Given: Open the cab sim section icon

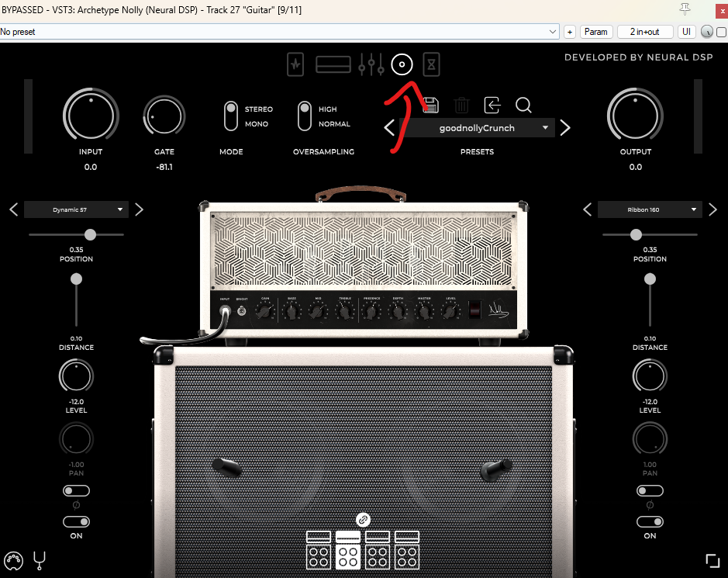Looking at the screenshot, I should click(x=402, y=64).
